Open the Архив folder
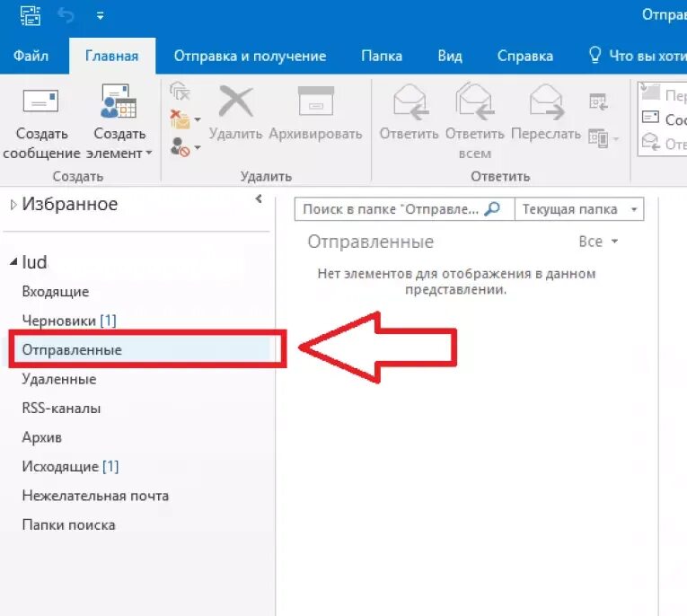 tap(41, 437)
